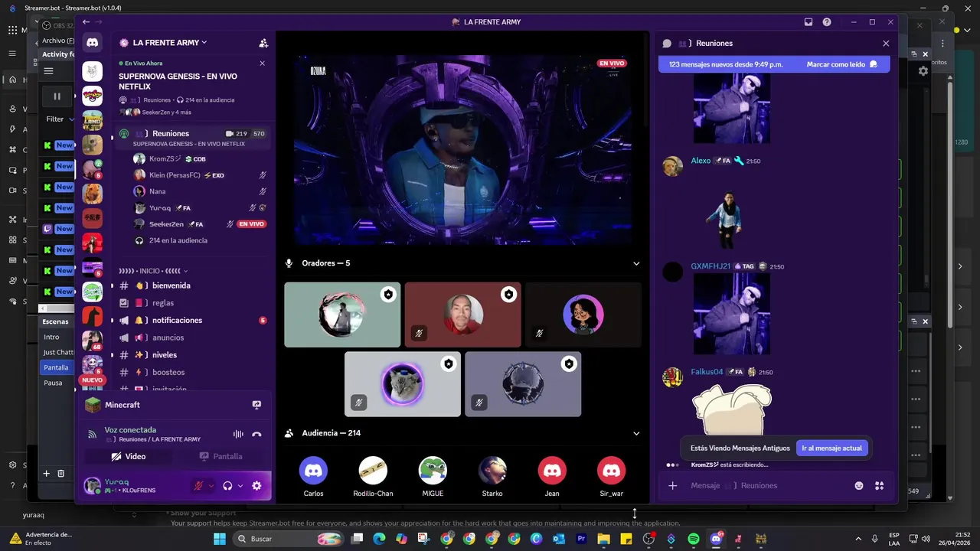Screen dimensions: 980x551
Task: Select the speaker tile with the cat avatar
Action: coord(403,384)
